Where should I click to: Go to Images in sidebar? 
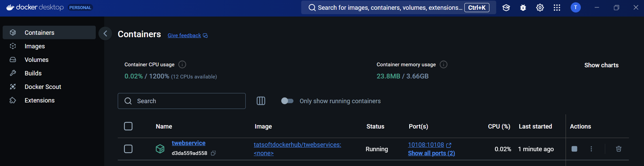(49, 46)
